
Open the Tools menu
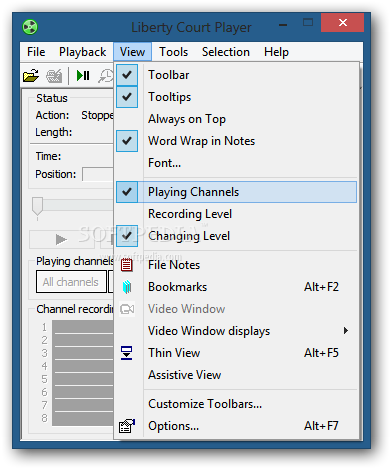[173, 52]
